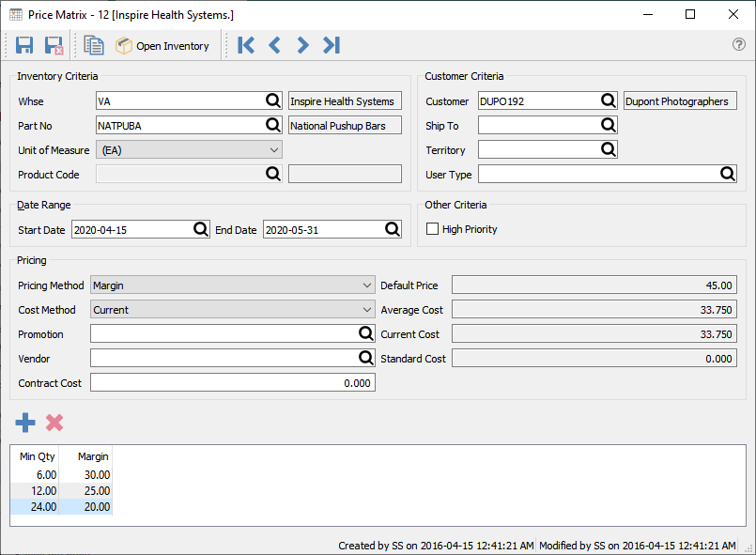
Task: Go to the first record
Action: (x=246, y=45)
